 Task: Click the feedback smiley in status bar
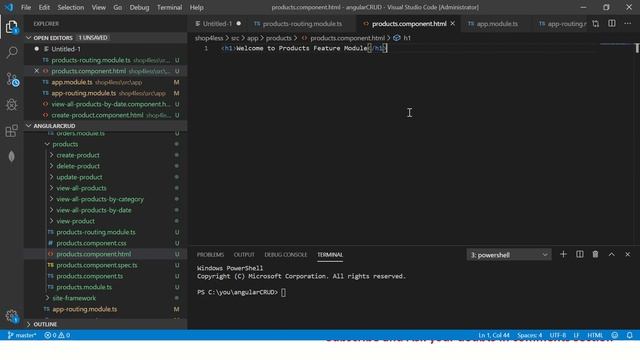pos(614,335)
